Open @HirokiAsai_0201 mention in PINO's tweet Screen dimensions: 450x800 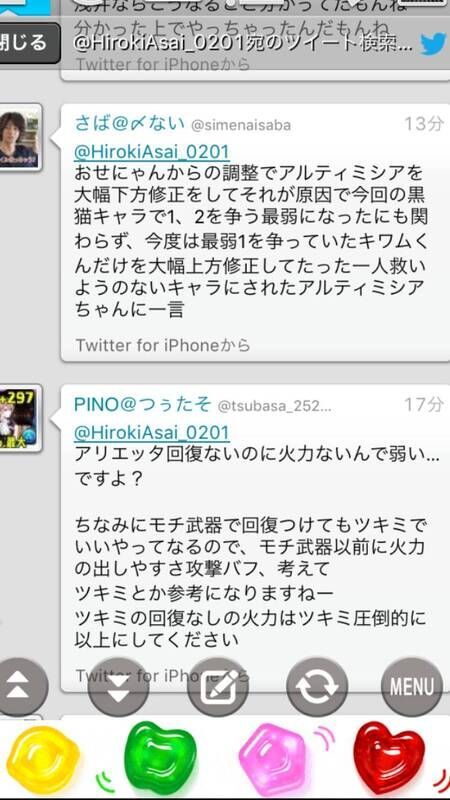pos(152,433)
